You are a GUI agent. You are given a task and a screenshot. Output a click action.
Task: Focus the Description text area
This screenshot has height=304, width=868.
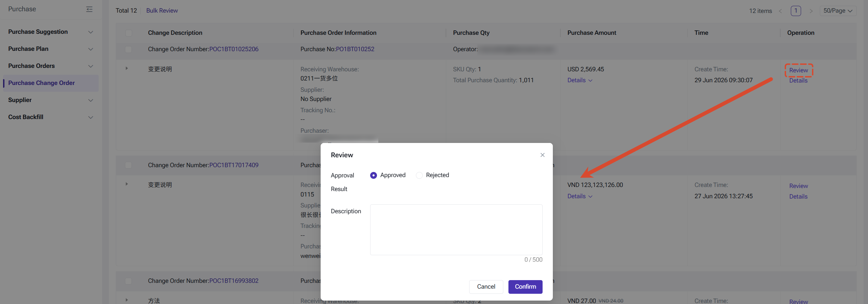click(x=456, y=230)
